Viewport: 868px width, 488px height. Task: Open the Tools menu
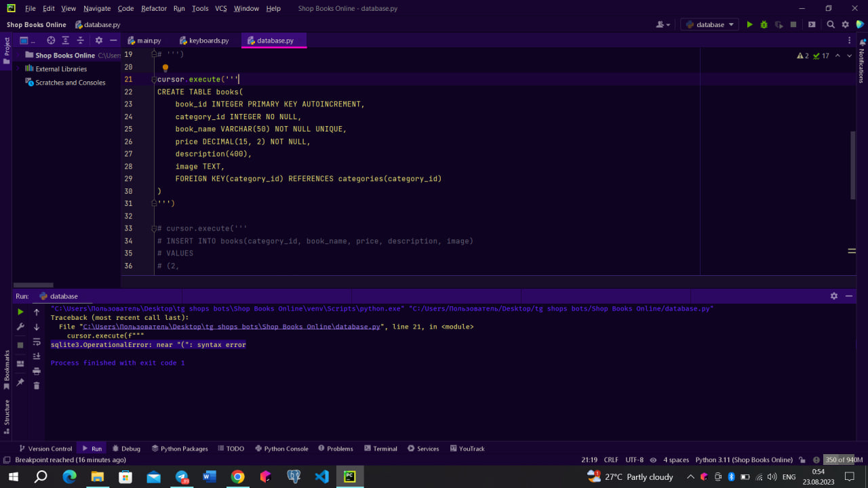[200, 8]
